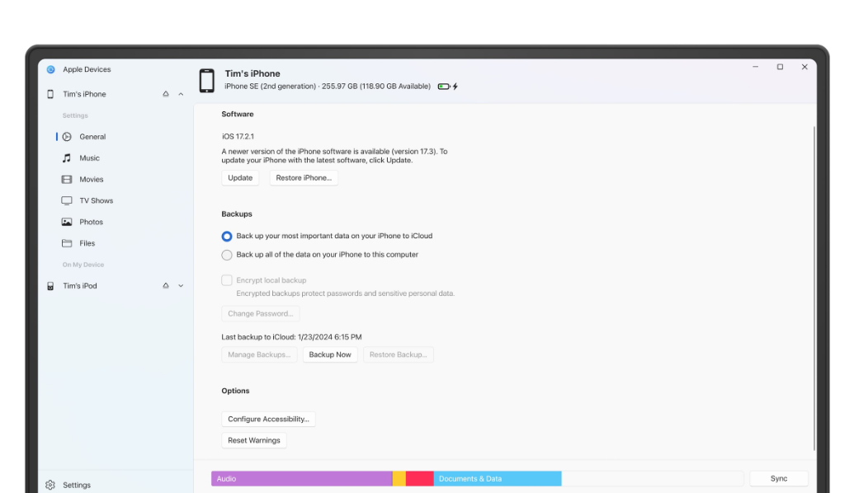Click the Update button
Image resolution: width=868 pixels, height=493 pixels.
(x=240, y=178)
